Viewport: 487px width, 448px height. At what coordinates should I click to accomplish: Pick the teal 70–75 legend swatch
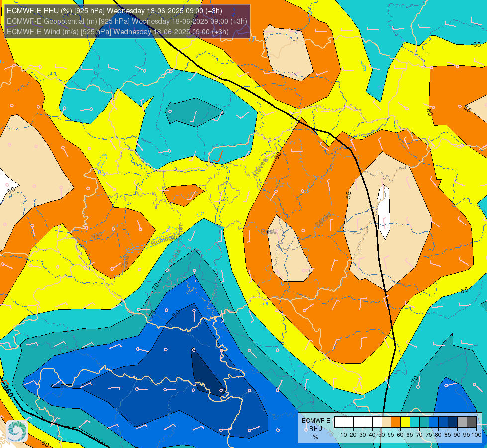point(424,422)
